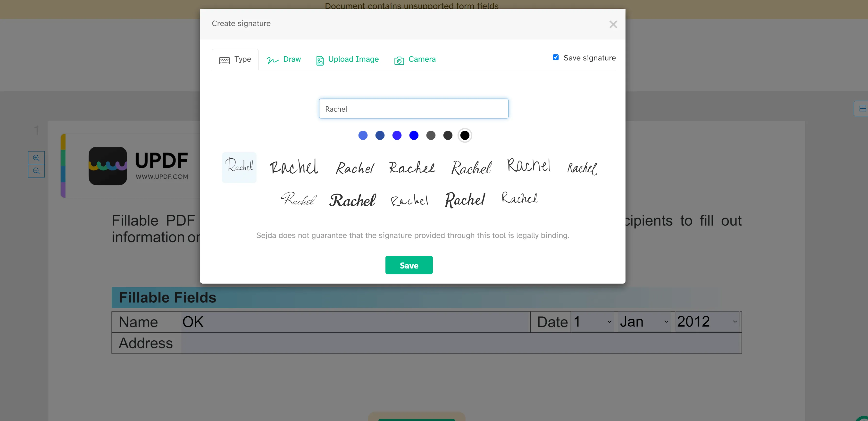
Task: Select the Type signature tab
Action: [235, 59]
